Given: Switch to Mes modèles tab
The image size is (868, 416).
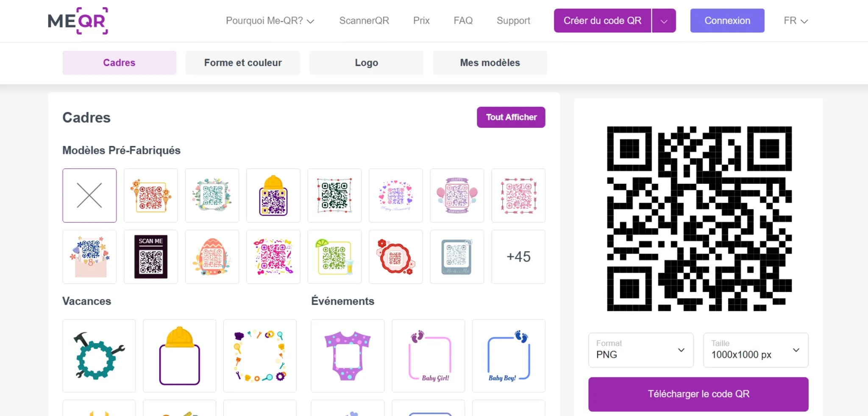Looking at the screenshot, I should coord(490,63).
